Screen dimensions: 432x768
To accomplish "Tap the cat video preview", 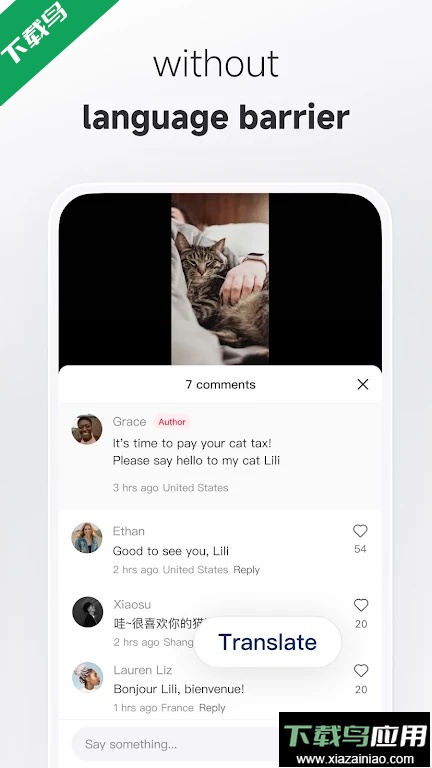I will (x=220, y=279).
